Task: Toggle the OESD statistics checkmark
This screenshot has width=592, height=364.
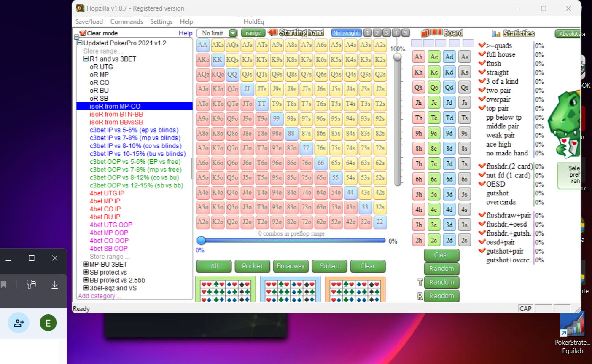Action: pos(482,184)
